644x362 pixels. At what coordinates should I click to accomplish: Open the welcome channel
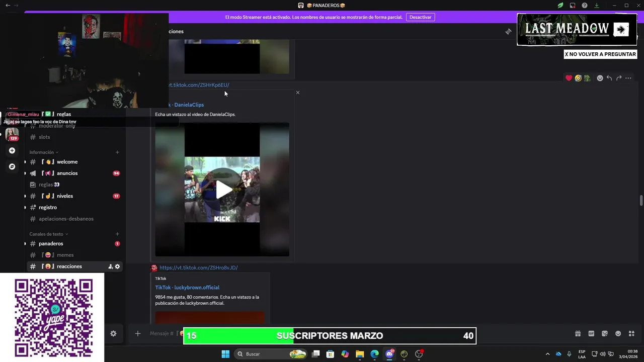click(x=74, y=162)
